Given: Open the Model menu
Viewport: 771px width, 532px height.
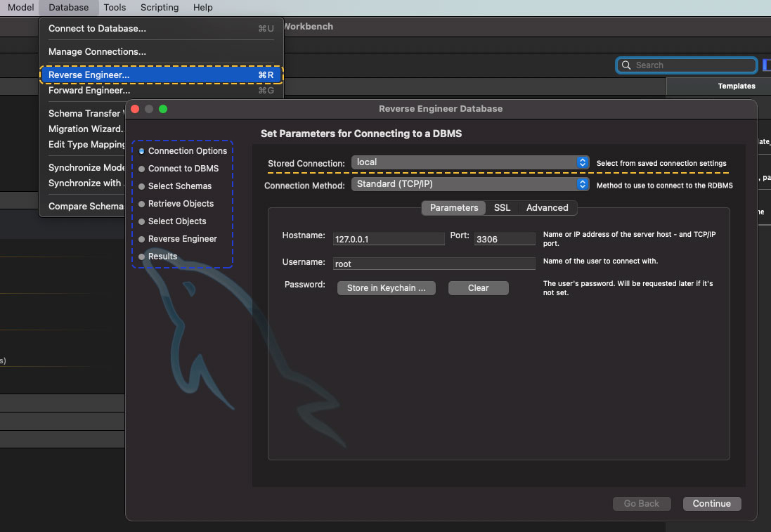Looking at the screenshot, I should pos(20,7).
